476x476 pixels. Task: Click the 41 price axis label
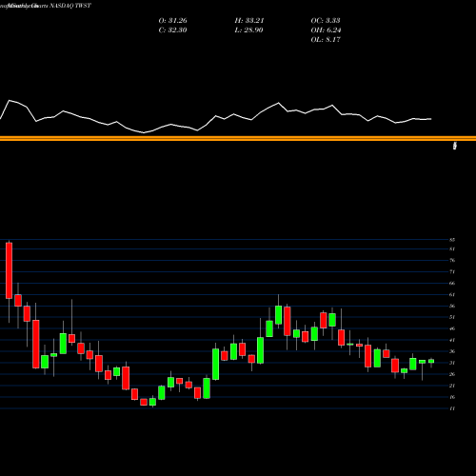[x=452, y=340]
